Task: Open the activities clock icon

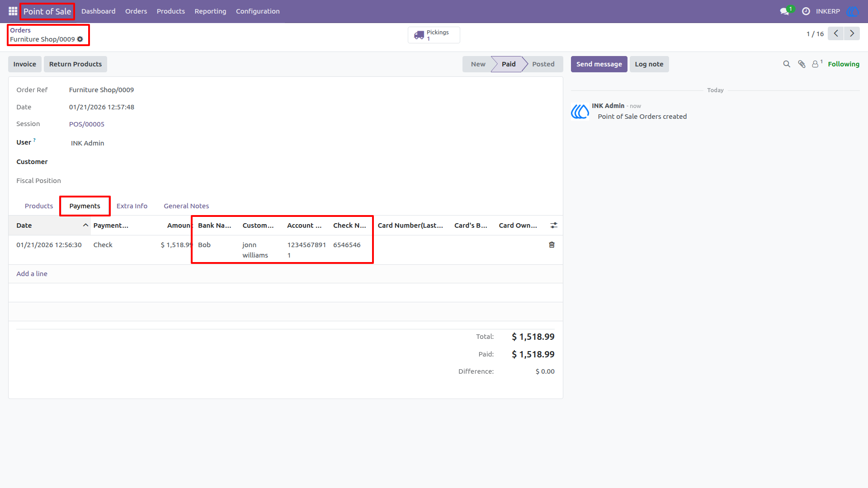Action: coord(806,11)
